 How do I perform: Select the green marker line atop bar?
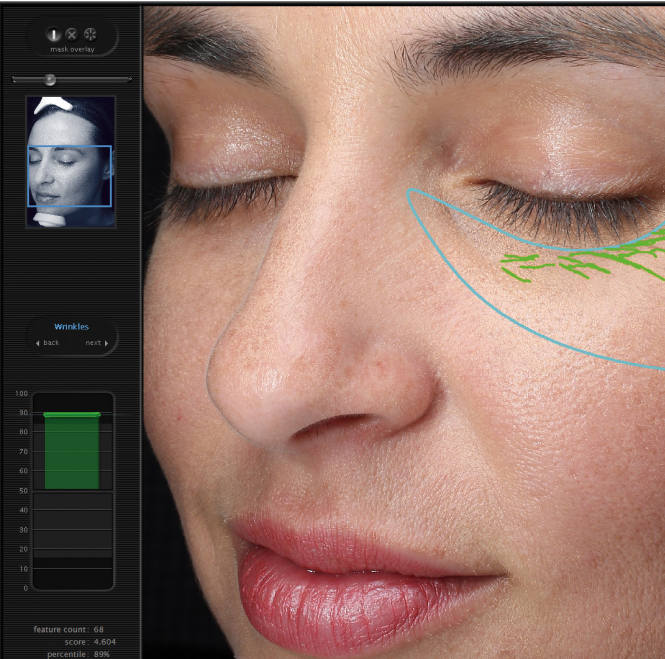coord(72,414)
